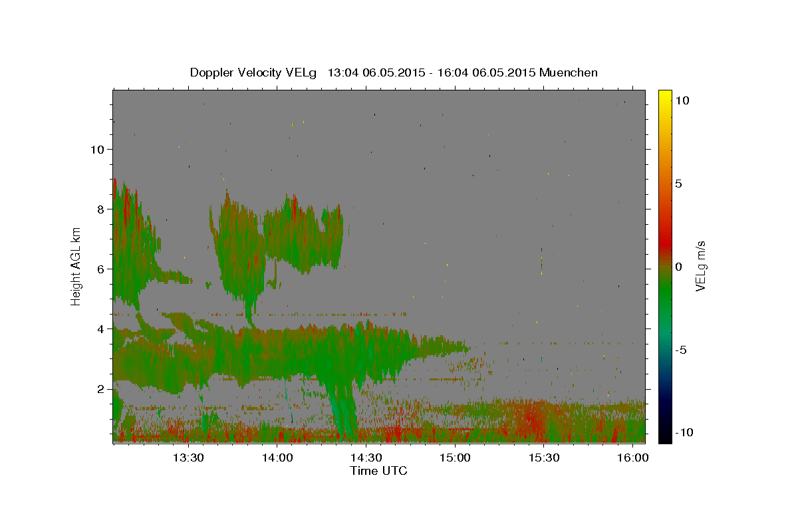Click the 15:30 time tick label

[x=544, y=458]
